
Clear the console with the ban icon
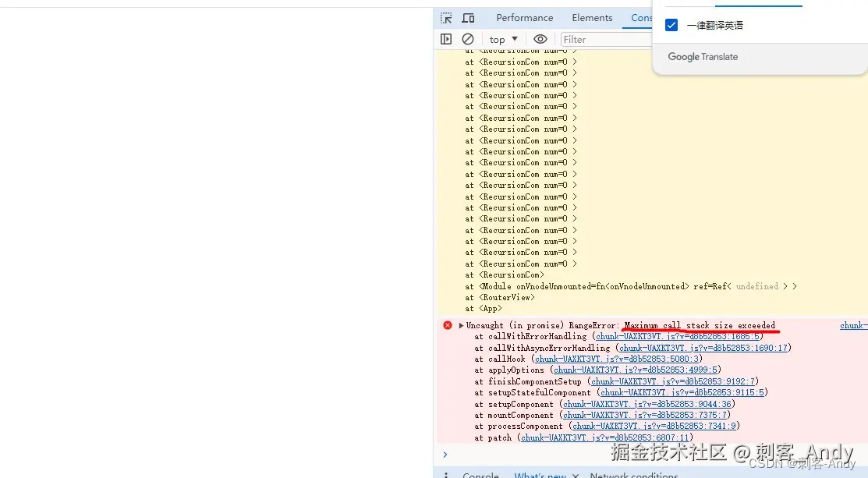click(468, 39)
